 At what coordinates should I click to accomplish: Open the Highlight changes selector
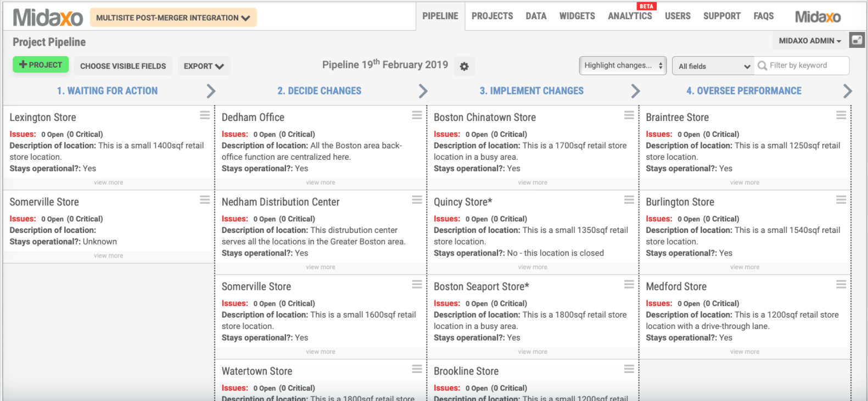coord(623,65)
